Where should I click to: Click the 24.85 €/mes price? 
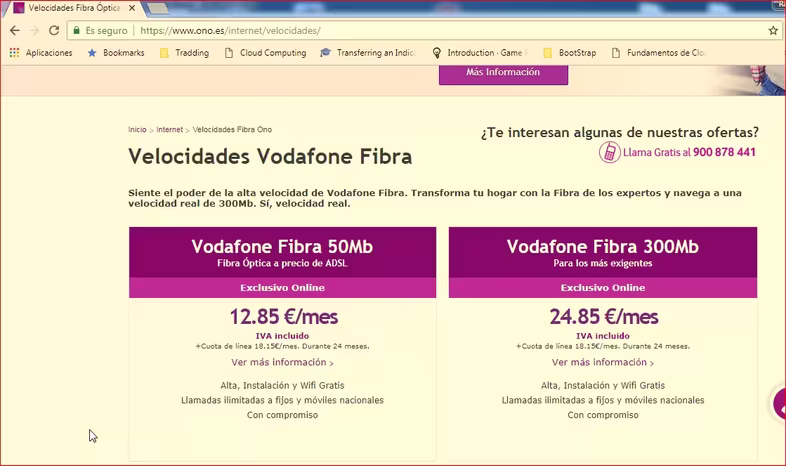pos(604,317)
